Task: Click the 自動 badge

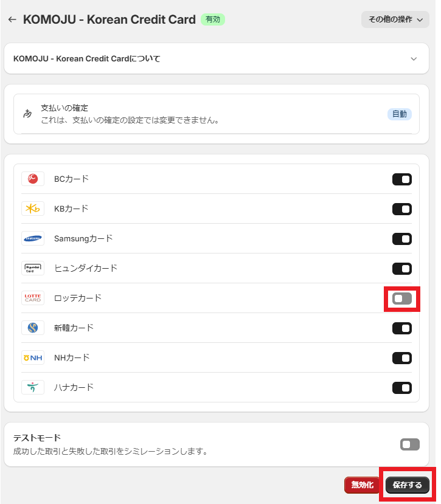Action: pos(400,114)
